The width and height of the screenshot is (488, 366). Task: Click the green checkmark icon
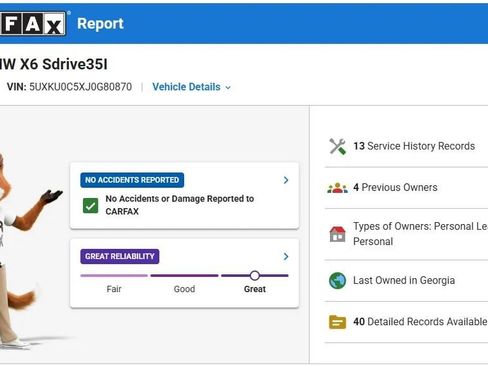pos(90,205)
